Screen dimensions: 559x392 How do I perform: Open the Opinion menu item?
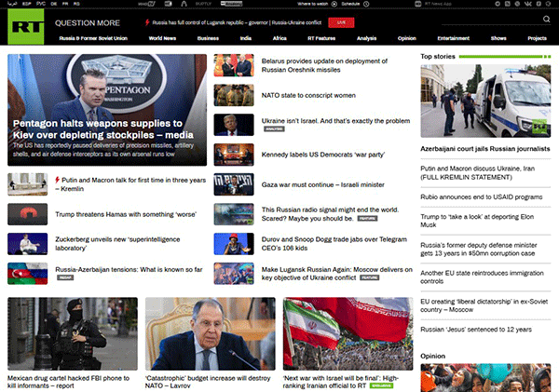pos(407,38)
